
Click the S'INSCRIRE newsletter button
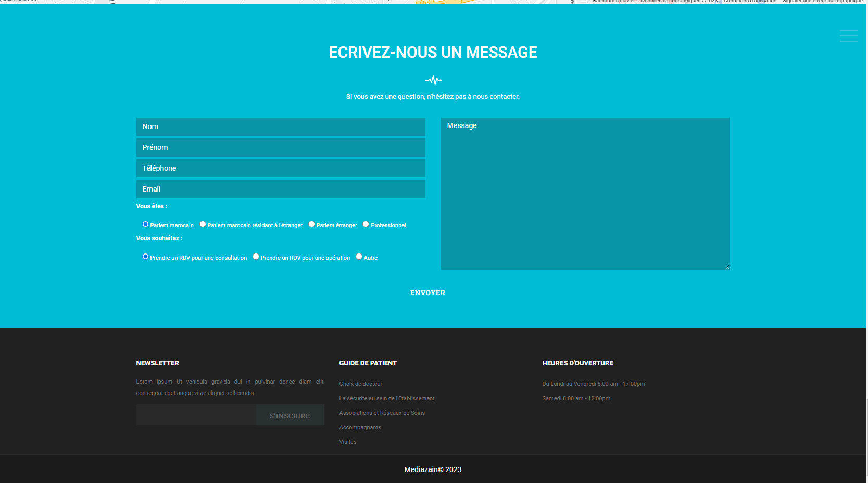[x=290, y=416]
